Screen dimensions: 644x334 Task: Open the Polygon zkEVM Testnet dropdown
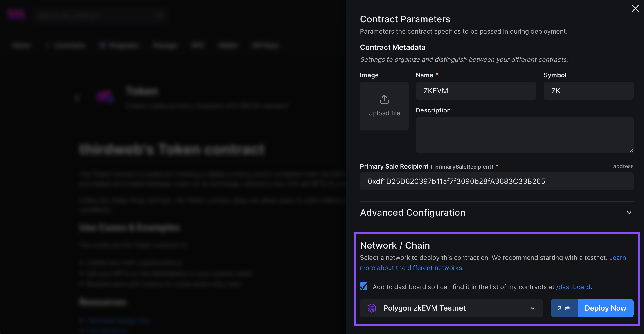[x=451, y=308]
